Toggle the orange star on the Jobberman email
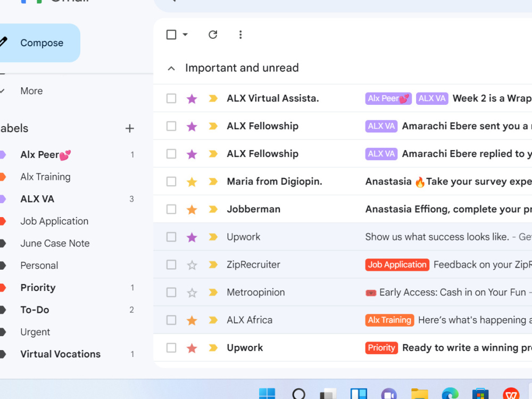The image size is (532, 399). pos(192,209)
